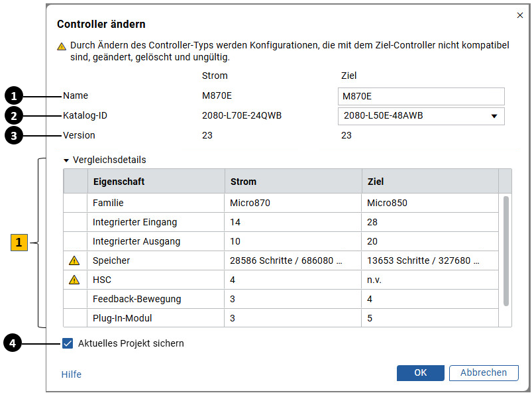Select the Speicher property cell
Viewport: 532px width, 393px height.
pos(156,260)
